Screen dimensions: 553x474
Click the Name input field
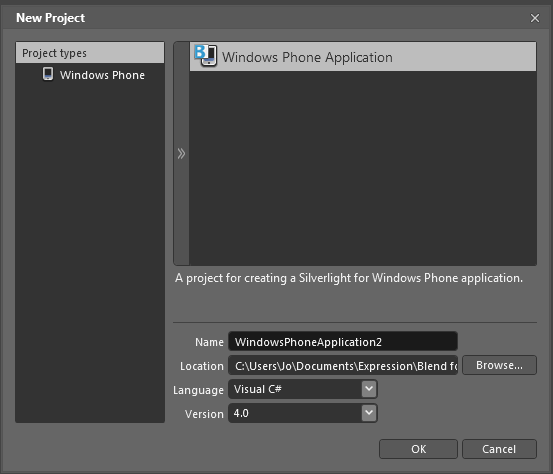[343, 341]
